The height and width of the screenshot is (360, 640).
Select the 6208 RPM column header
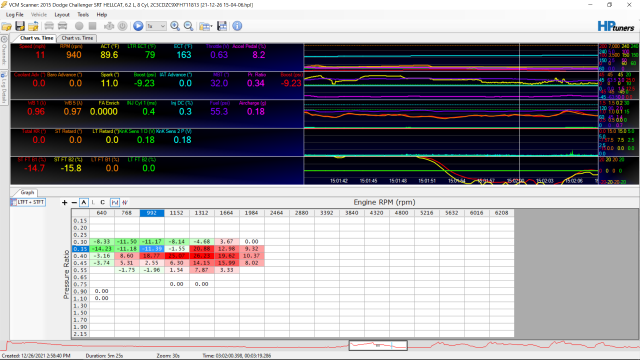point(501,213)
